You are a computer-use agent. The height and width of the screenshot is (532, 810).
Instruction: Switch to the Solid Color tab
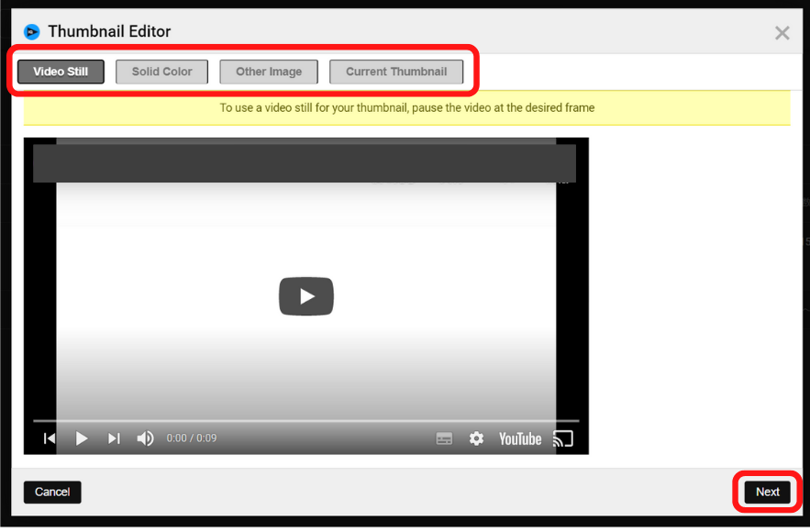tap(161, 72)
